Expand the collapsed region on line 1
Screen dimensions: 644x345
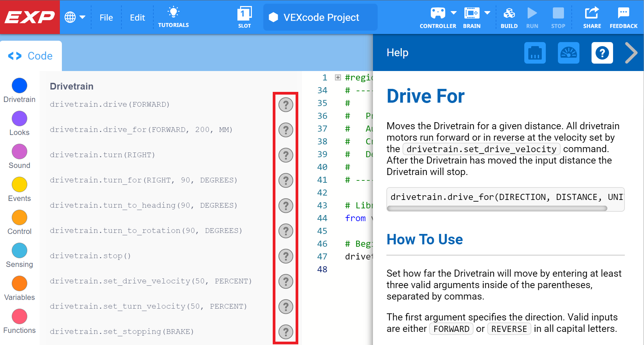coord(338,78)
